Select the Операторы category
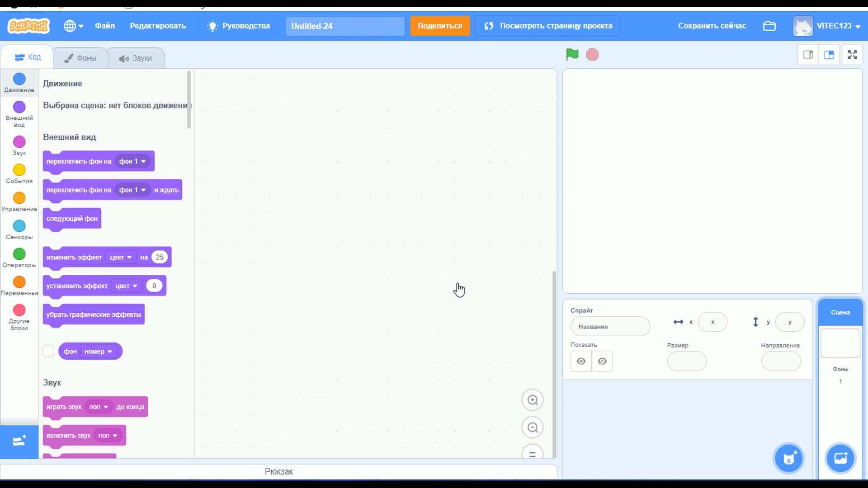The height and width of the screenshot is (488, 868). (19, 258)
